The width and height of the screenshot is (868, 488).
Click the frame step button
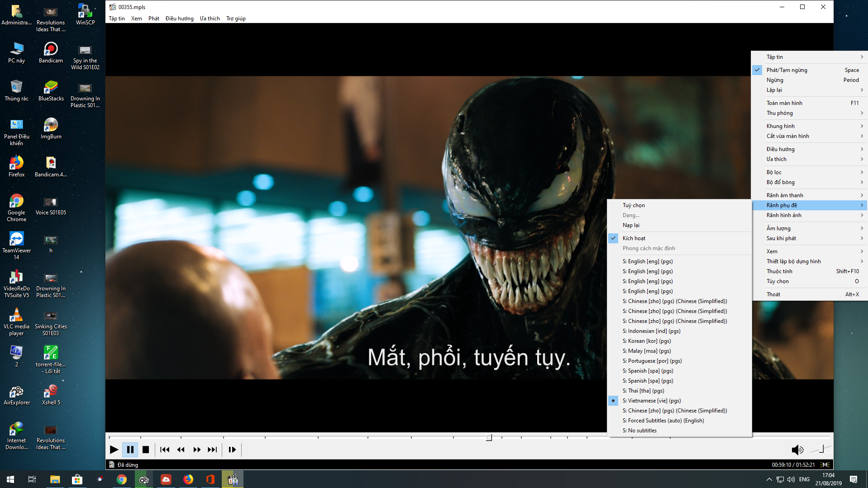pos(232,450)
